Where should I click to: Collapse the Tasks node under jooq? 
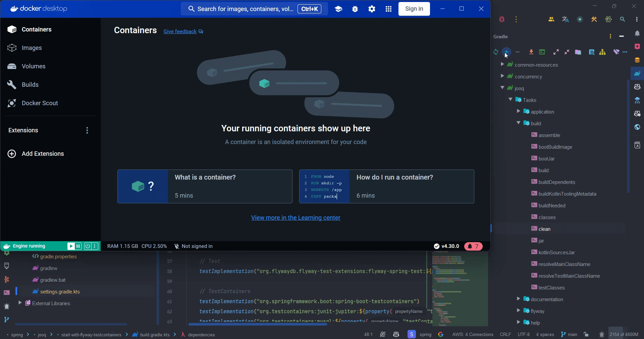[510, 99]
